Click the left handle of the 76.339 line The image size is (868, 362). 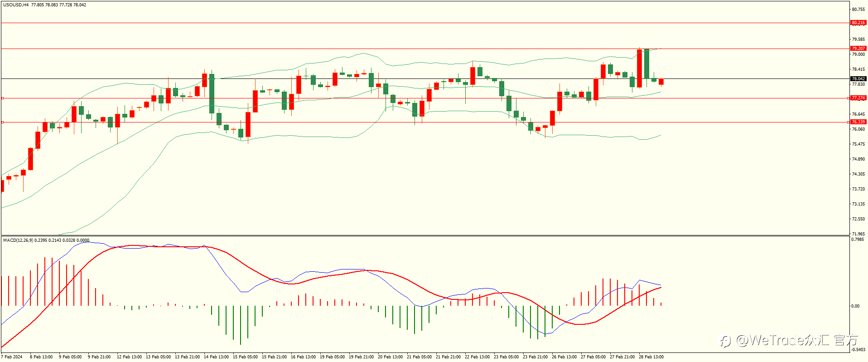pyautogui.click(x=2, y=122)
